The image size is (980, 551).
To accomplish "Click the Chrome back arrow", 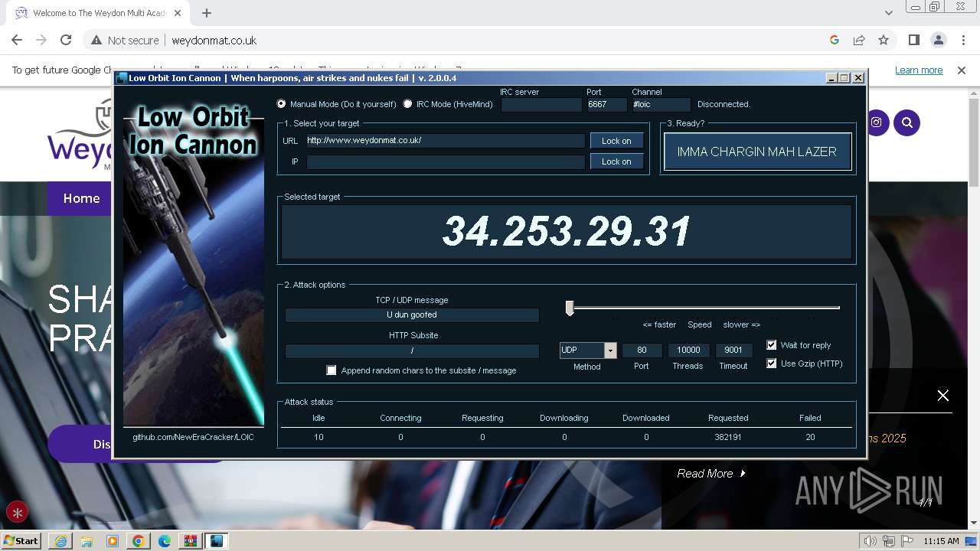I will click(x=17, y=40).
